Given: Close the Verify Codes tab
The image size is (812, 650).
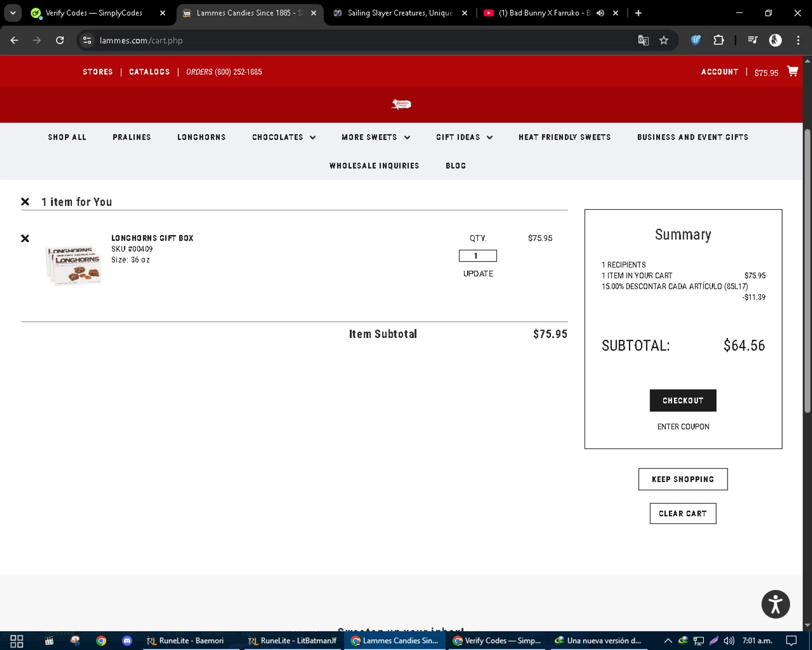Looking at the screenshot, I should click(162, 13).
